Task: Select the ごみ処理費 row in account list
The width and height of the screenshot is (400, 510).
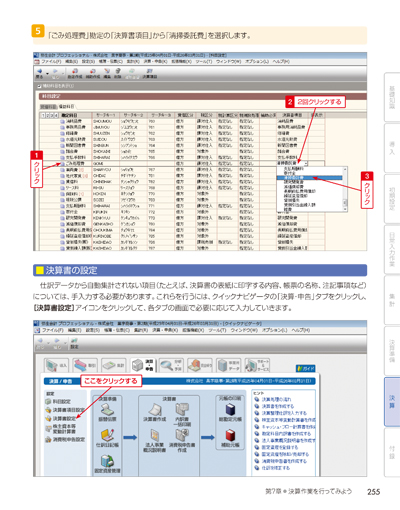Action: point(182,163)
